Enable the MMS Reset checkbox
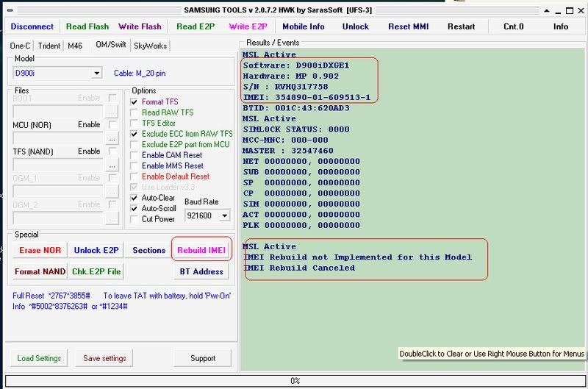Image resolution: width=588 pixels, height=389 pixels. (134, 165)
